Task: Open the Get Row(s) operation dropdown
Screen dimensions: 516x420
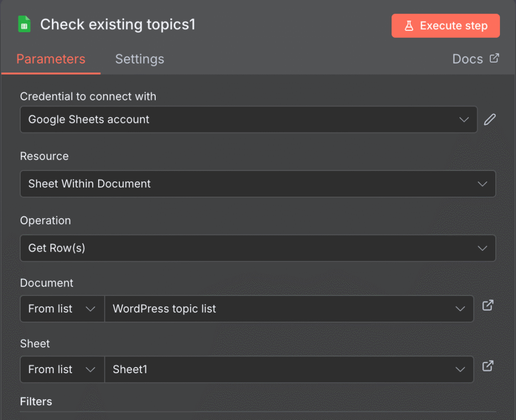Action: [x=257, y=248]
